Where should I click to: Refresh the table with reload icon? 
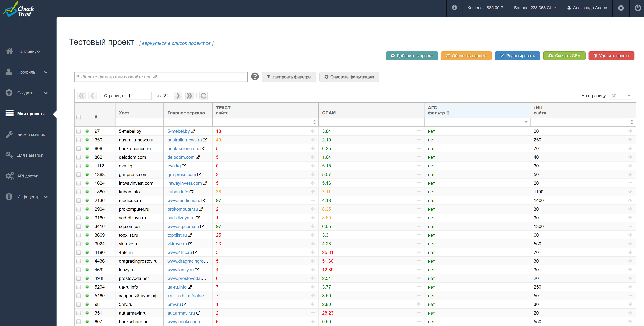(204, 96)
